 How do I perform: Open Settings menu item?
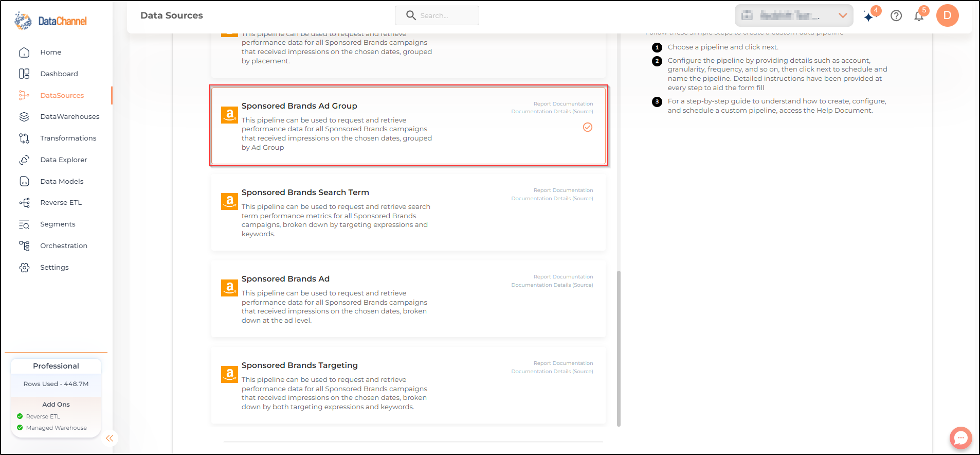(x=55, y=268)
